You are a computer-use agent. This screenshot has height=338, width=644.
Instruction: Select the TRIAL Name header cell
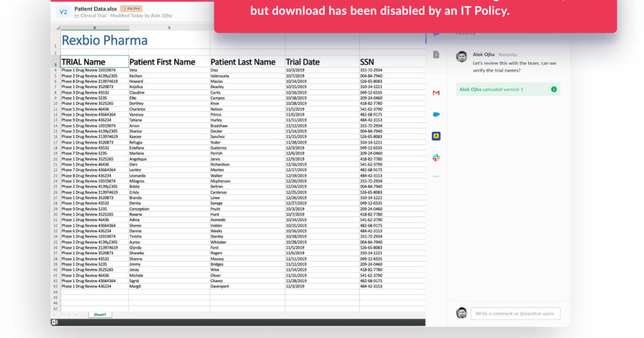(94, 62)
